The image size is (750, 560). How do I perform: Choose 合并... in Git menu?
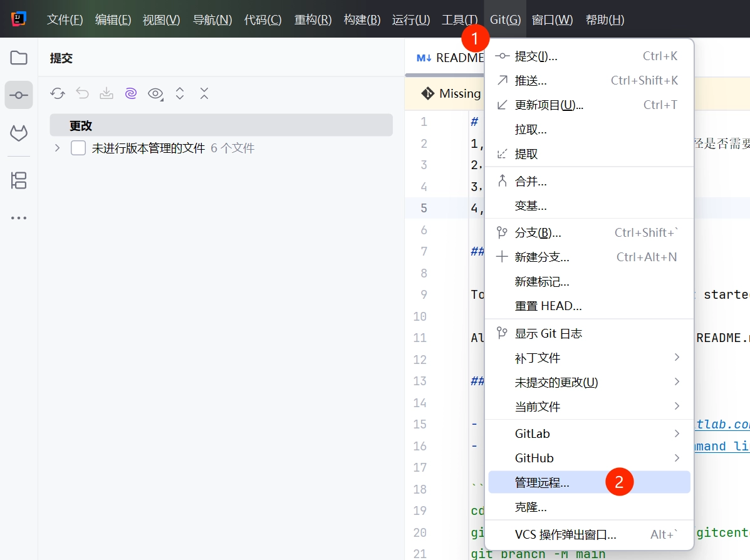point(589,181)
